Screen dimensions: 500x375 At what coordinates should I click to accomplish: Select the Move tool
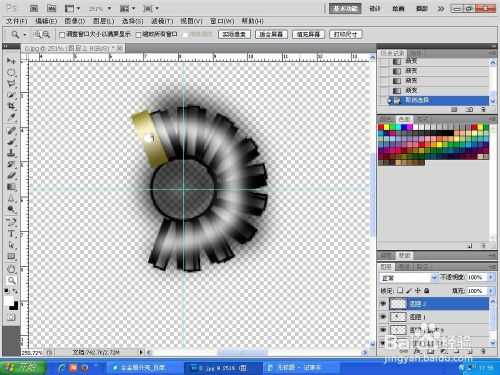(x=11, y=61)
